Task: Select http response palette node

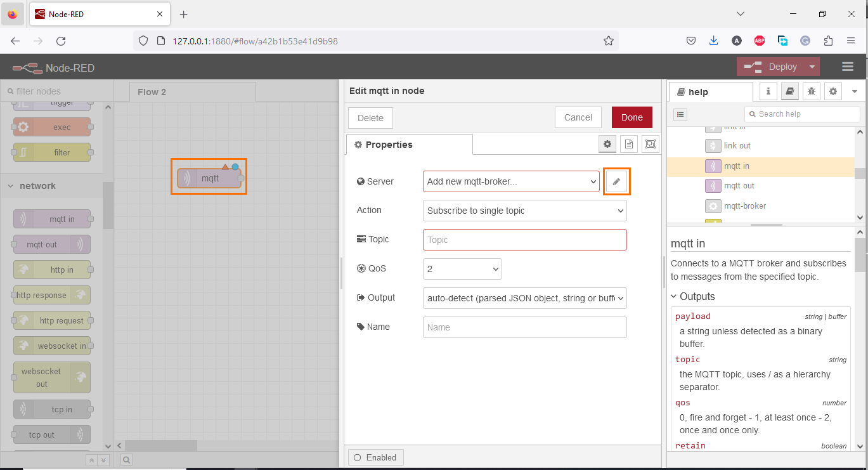Action: pos(52,295)
